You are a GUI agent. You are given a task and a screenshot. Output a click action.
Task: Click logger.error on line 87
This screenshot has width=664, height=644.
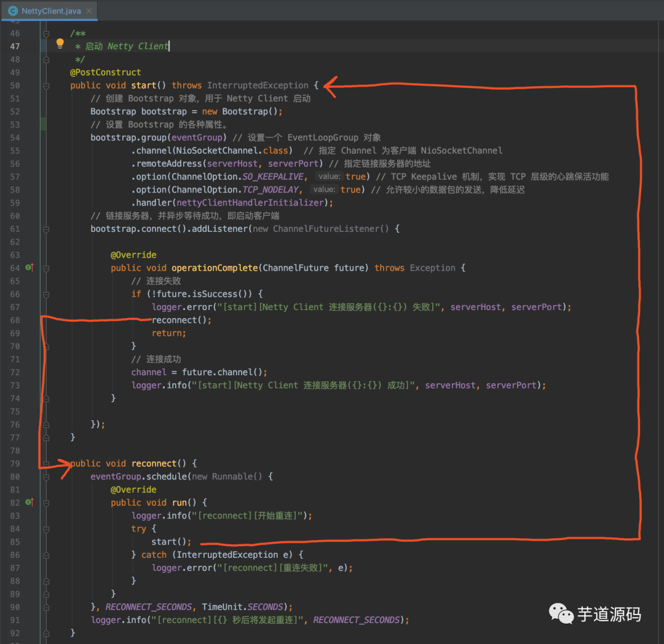(181, 568)
